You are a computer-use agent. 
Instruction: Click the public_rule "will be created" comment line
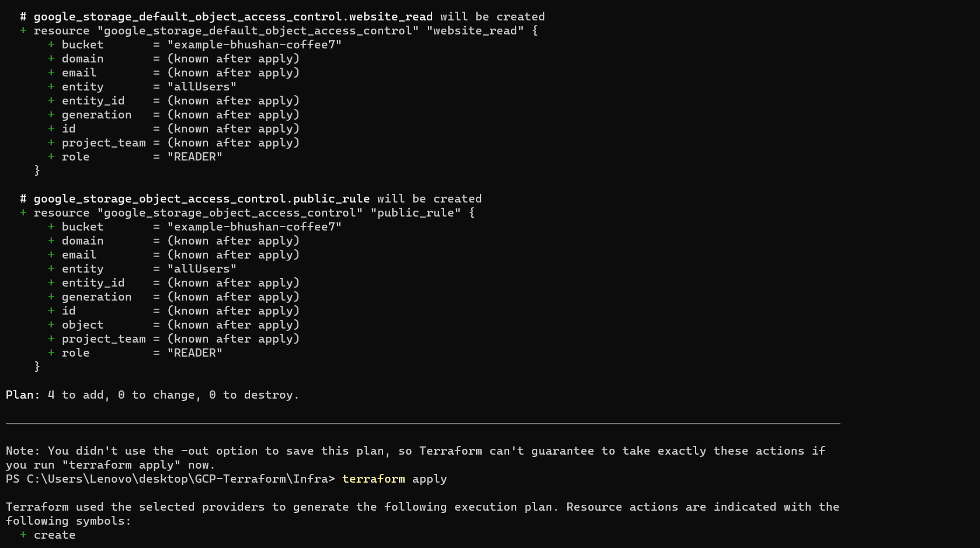point(251,199)
